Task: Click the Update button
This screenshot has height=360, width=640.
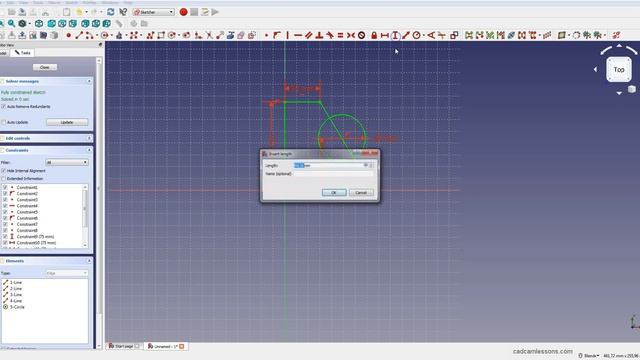Action: pyautogui.click(x=67, y=122)
